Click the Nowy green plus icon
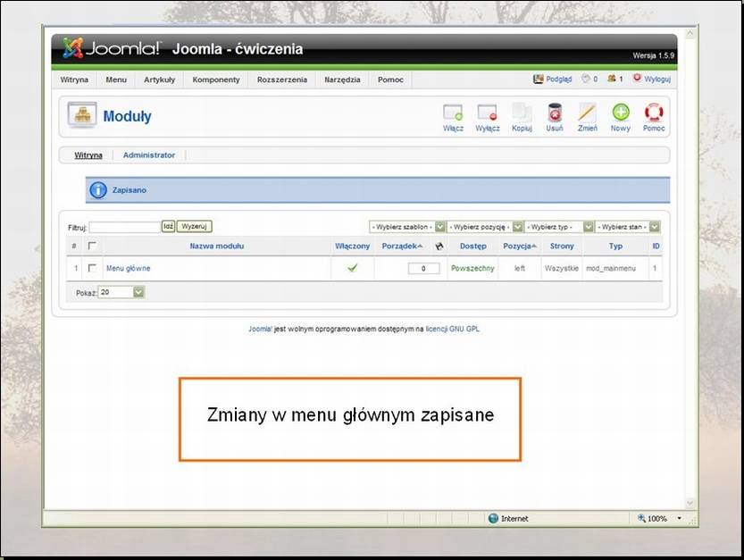Image resolution: width=744 pixels, height=560 pixels. coord(620,113)
